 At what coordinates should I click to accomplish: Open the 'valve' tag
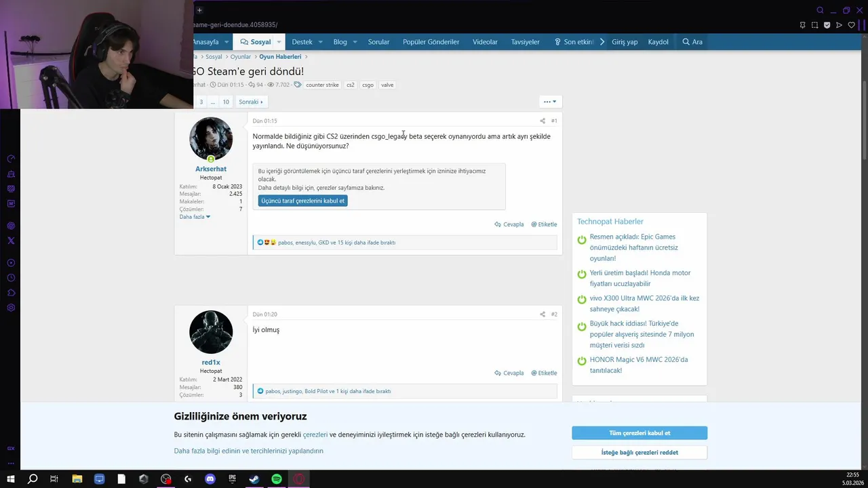[387, 85]
